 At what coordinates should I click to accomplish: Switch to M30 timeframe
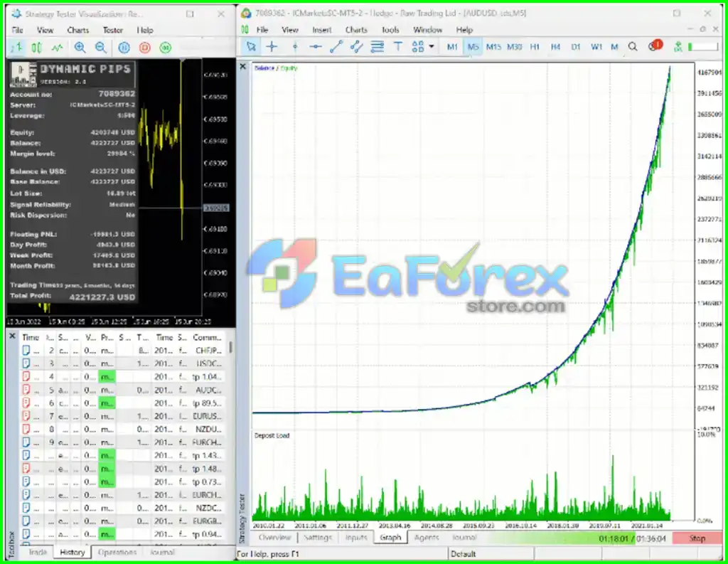click(515, 47)
